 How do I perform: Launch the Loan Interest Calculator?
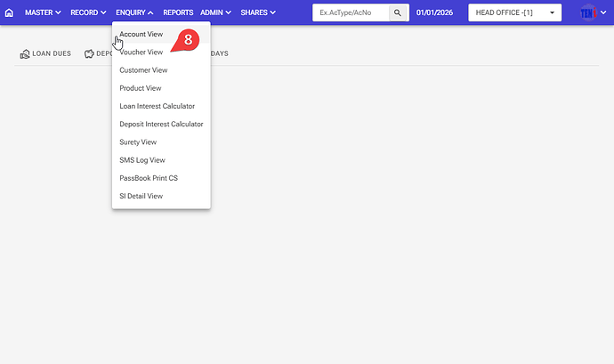point(157,106)
